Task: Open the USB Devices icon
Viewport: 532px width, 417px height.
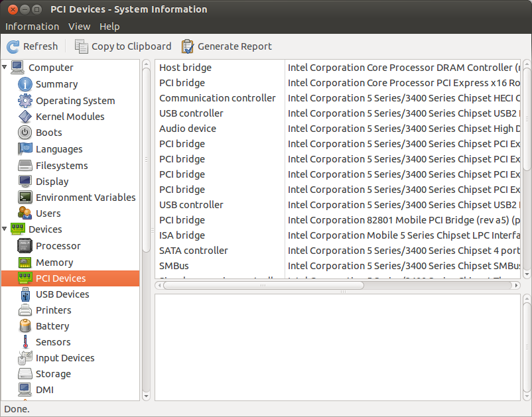Action: click(25, 294)
